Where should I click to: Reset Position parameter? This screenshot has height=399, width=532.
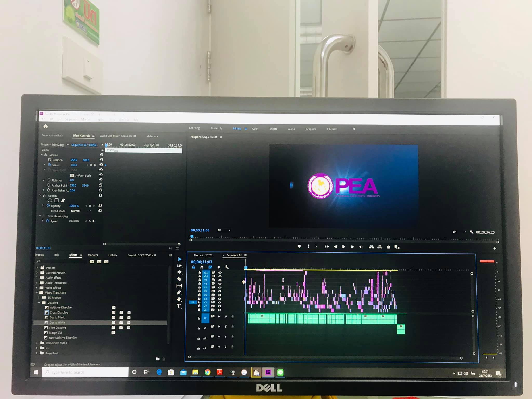click(101, 160)
